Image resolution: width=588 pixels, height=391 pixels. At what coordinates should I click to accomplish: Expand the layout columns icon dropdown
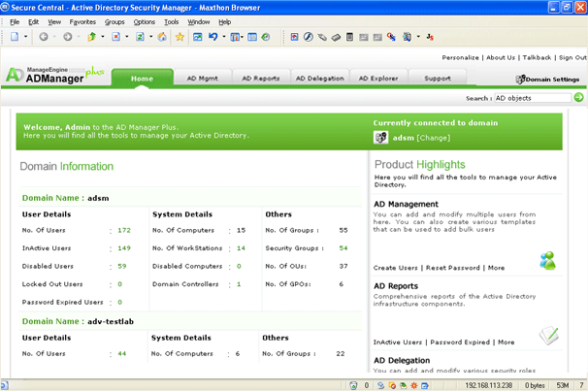(242, 37)
